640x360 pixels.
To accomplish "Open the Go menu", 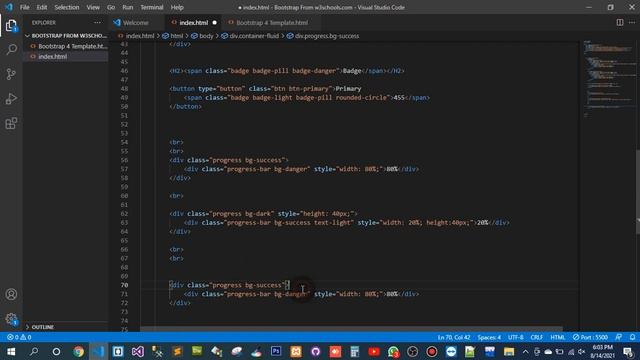I will pyautogui.click(x=111, y=7).
